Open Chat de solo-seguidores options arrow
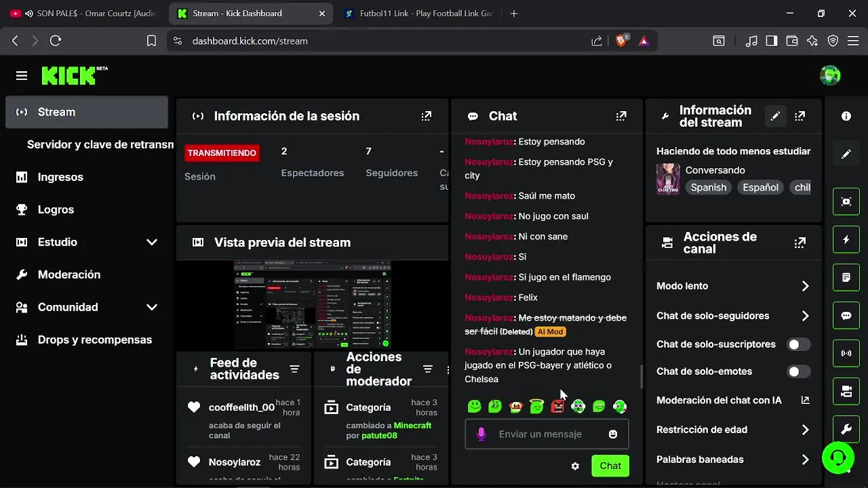Screen dimensions: 868x488 coord(805,316)
